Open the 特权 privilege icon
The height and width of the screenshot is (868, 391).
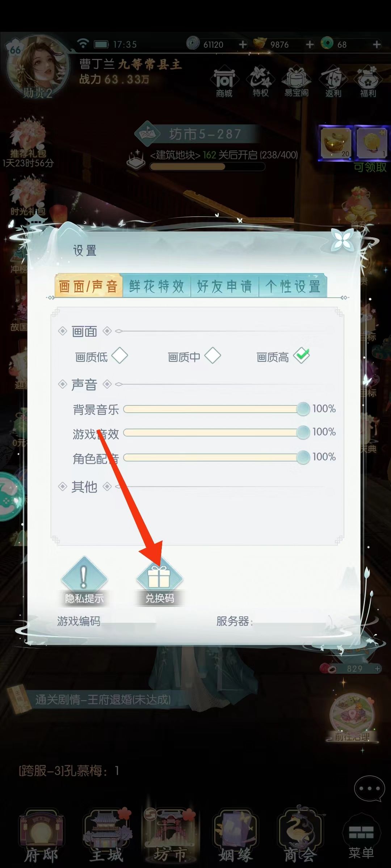tap(260, 81)
